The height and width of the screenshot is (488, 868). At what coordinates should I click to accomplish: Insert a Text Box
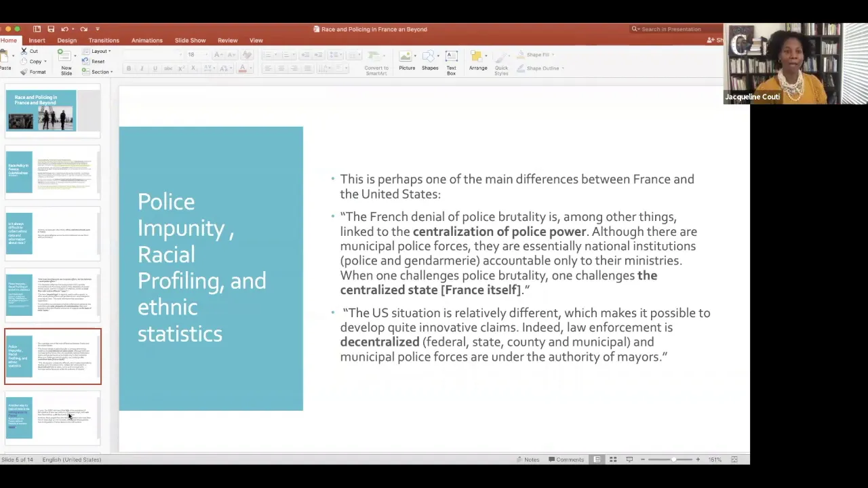coord(451,62)
